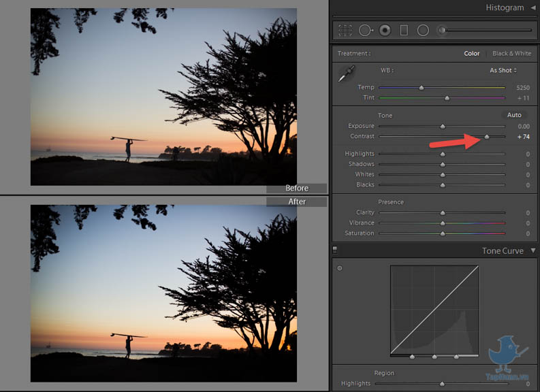Select the Spot Removal tool
Image resolution: width=540 pixels, height=392 pixels.
(366, 31)
